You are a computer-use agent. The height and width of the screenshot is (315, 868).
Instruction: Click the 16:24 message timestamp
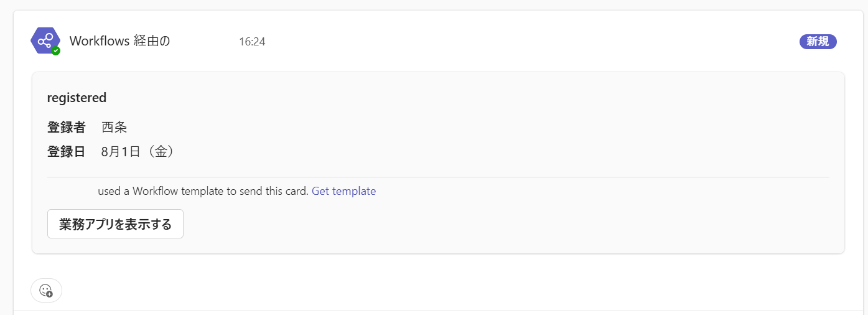click(252, 42)
